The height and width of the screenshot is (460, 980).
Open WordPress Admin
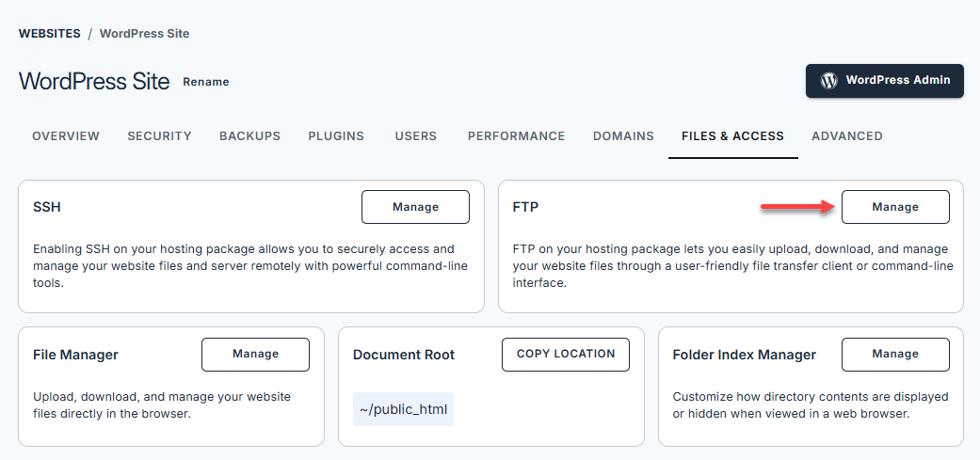tap(884, 81)
